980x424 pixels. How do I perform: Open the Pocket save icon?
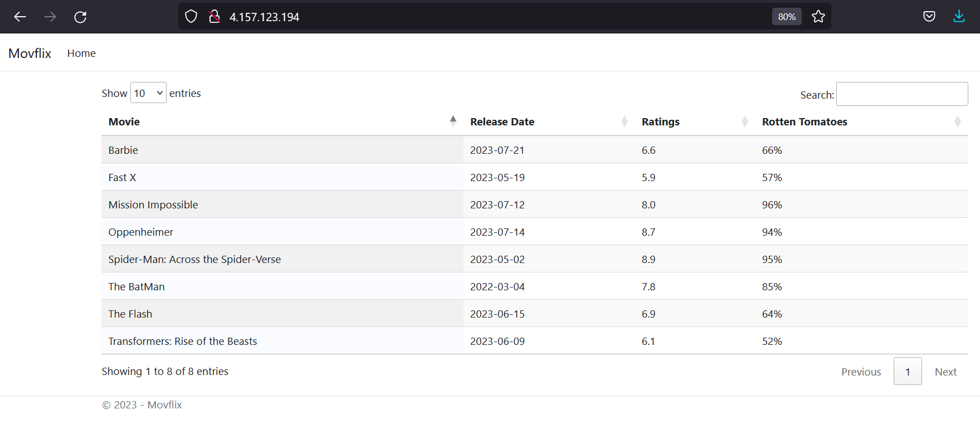pos(929,17)
